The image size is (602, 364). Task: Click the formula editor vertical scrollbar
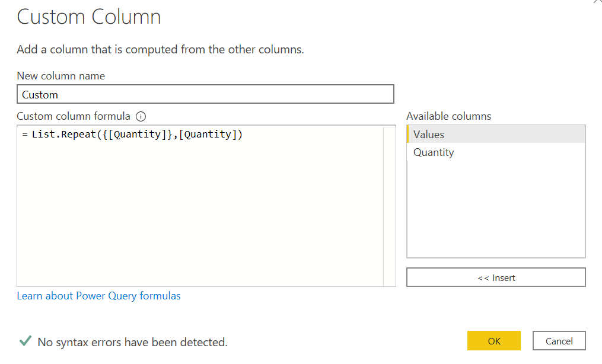389,206
